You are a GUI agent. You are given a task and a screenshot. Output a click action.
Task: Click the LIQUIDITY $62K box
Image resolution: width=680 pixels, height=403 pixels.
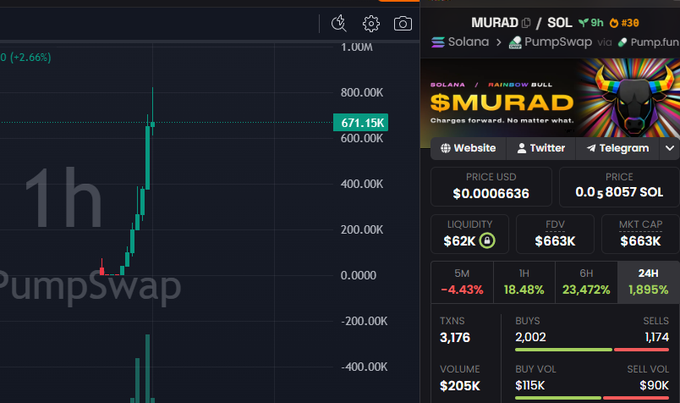[x=469, y=234]
